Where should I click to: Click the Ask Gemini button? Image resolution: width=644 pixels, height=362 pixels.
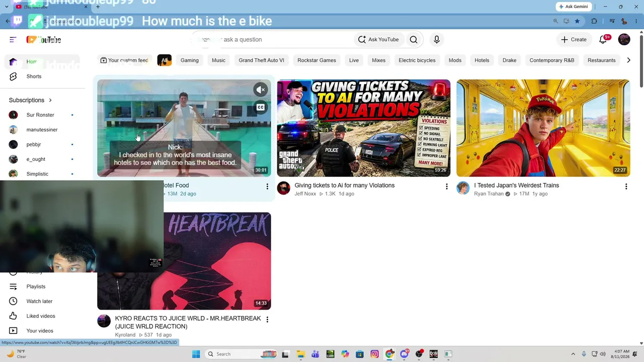click(573, 7)
